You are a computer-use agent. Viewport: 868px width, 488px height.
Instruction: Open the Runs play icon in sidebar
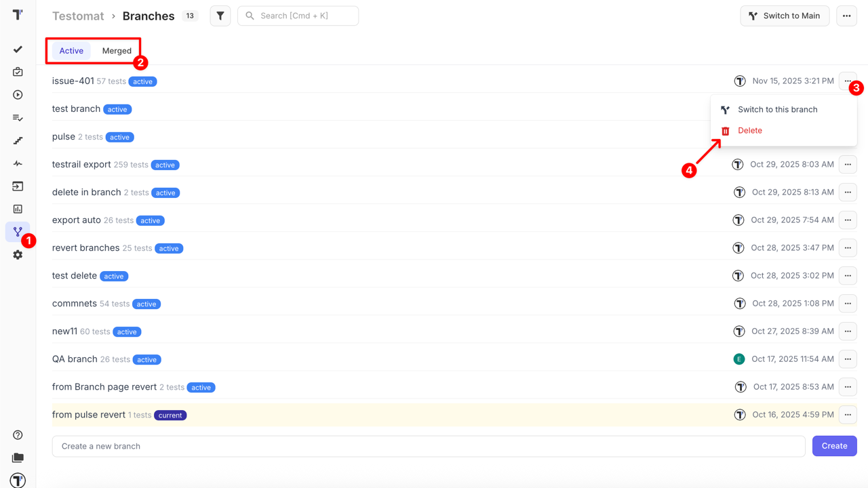point(18,95)
